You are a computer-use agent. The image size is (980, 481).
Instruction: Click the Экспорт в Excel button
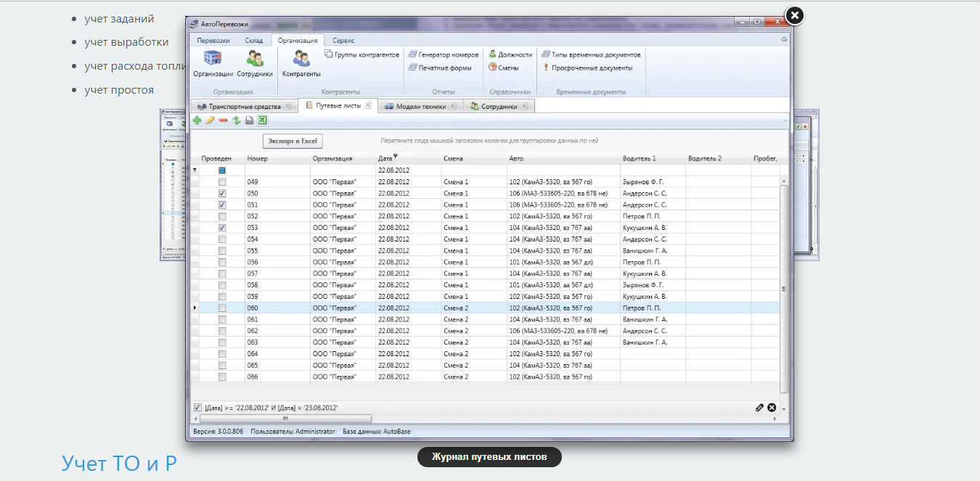293,141
